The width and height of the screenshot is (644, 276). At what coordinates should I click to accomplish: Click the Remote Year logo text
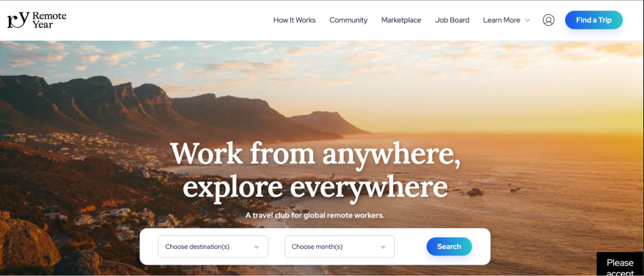pyautogui.click(x=49, y=19)
